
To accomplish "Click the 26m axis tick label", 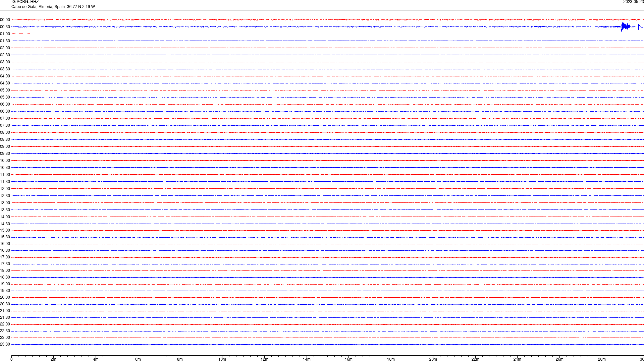I will click(559, 359).
